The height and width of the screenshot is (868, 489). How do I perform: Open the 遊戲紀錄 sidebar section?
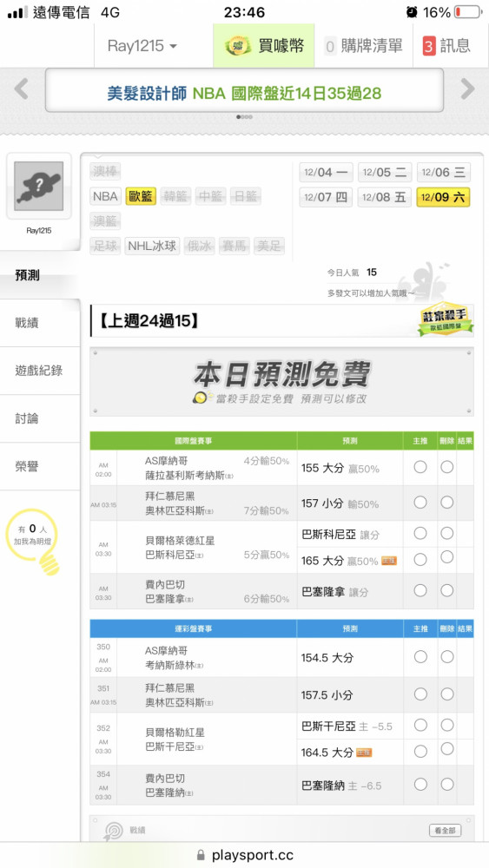(x=40, y=371)
